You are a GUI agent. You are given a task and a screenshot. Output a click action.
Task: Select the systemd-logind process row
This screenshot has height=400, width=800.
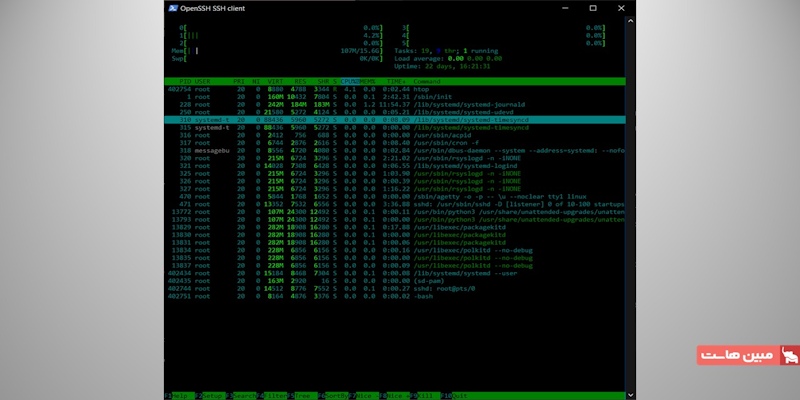point(395,166)
